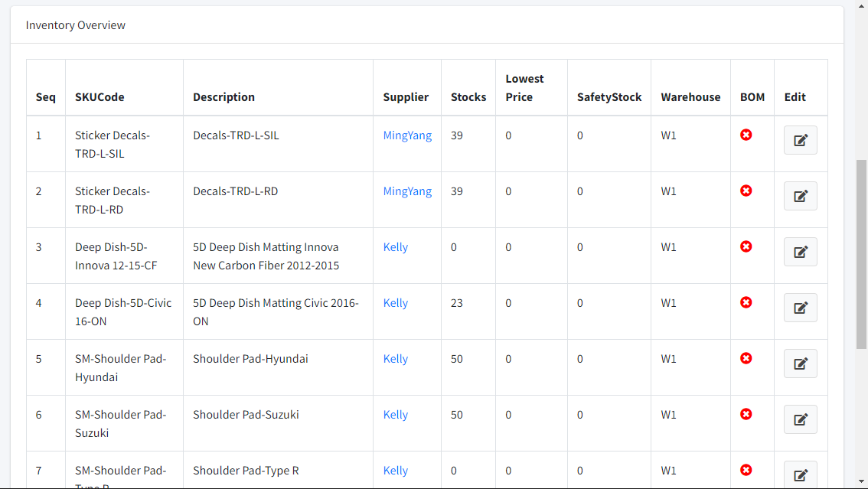868x489 pixels.
Task: Open MingYang supplier link in row 1
Action: (x=407, y=135)
